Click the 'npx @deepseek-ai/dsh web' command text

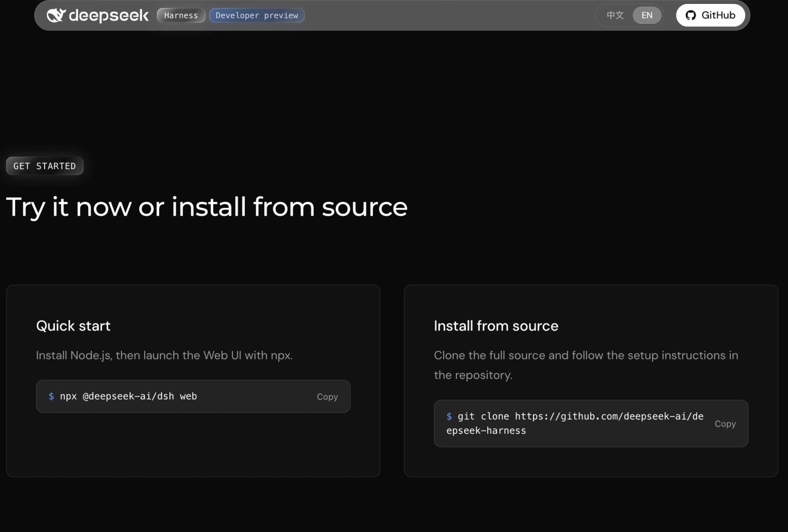(x=129, y=396)
